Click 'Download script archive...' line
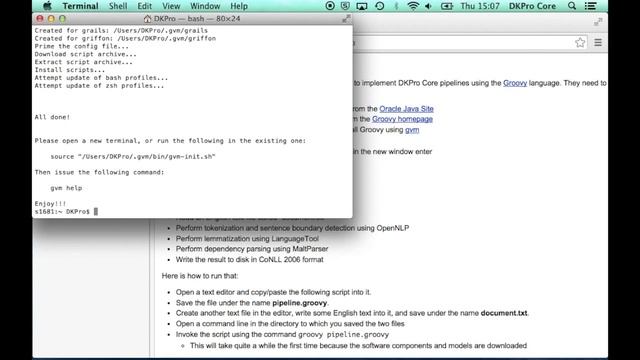This screenshot has width=640, height=360. (x=86, y=54)
